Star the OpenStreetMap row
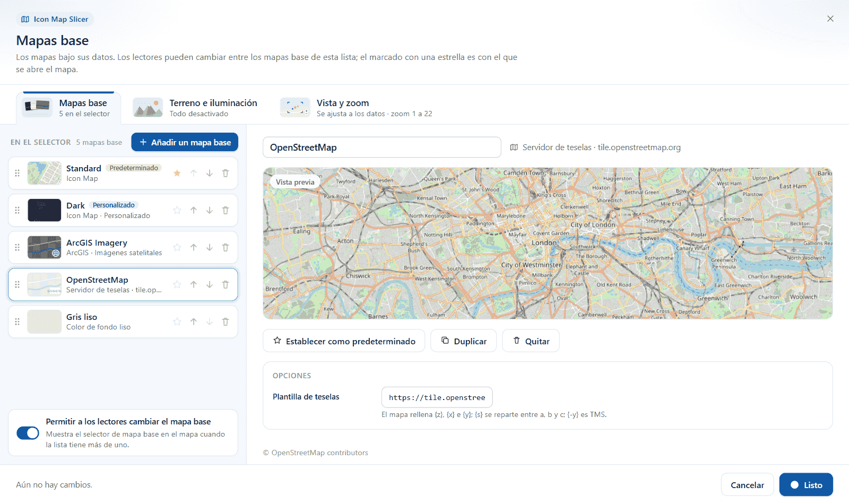This screenshot has height=504, width=849. coord(177,284)
